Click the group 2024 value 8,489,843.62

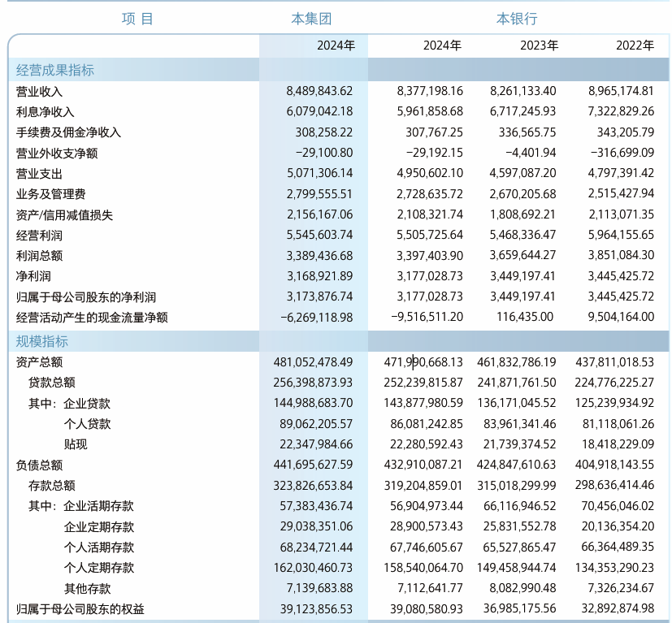(319, 91)
